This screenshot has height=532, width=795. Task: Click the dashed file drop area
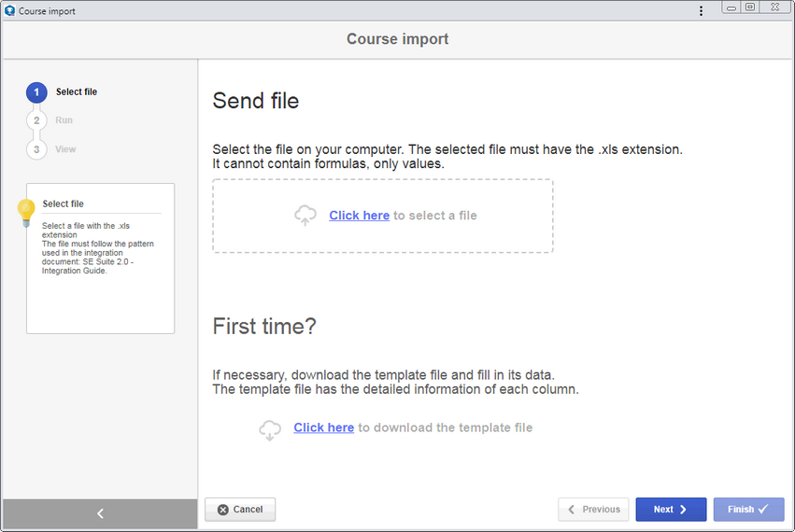(383, 216)
